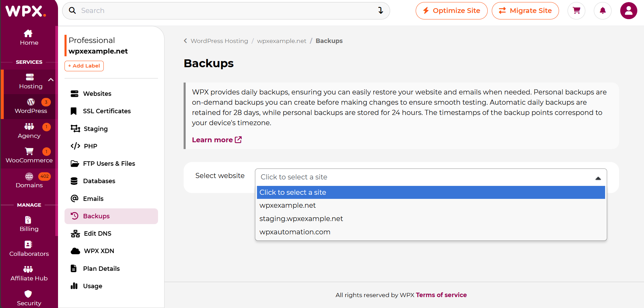Open the Security page
The image size is (644, 308).
(x=29, y=298)
